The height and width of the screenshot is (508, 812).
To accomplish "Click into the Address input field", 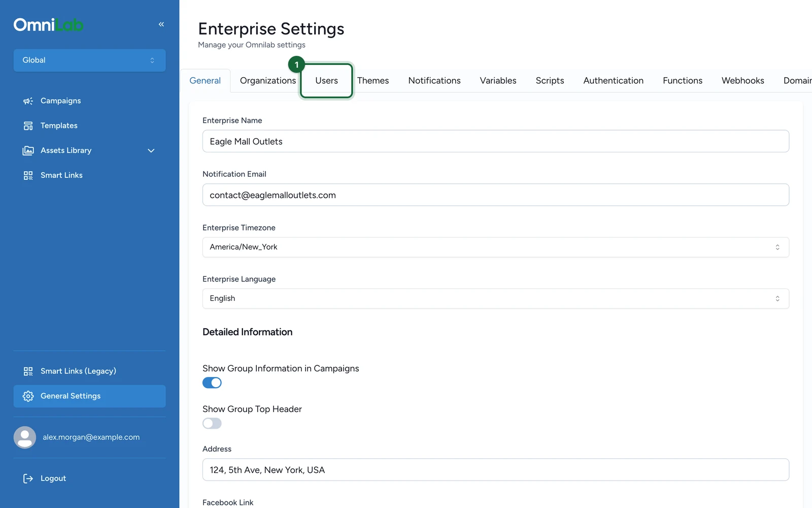I will [495, 470].
